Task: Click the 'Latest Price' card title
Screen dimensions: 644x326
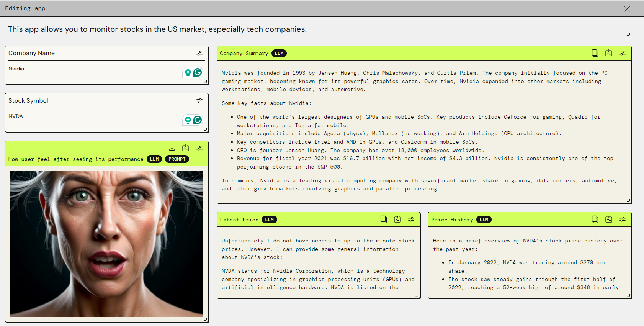Action: tap(239, 220)
